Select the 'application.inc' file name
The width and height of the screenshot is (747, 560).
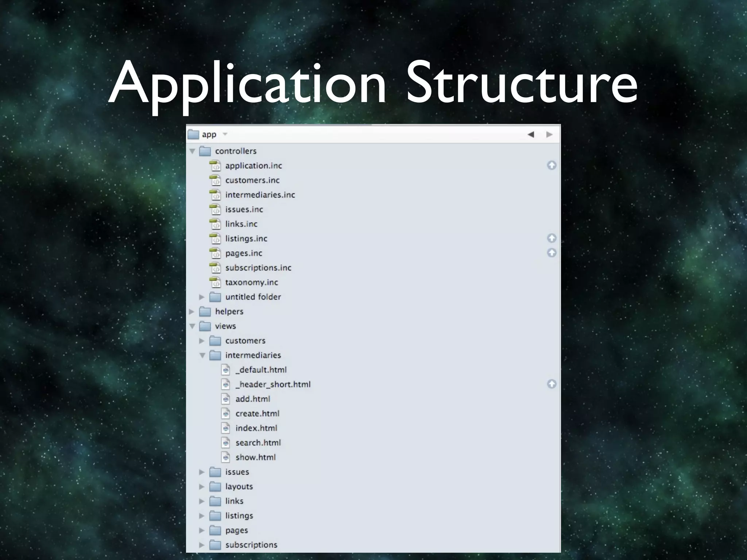point(253,166)
